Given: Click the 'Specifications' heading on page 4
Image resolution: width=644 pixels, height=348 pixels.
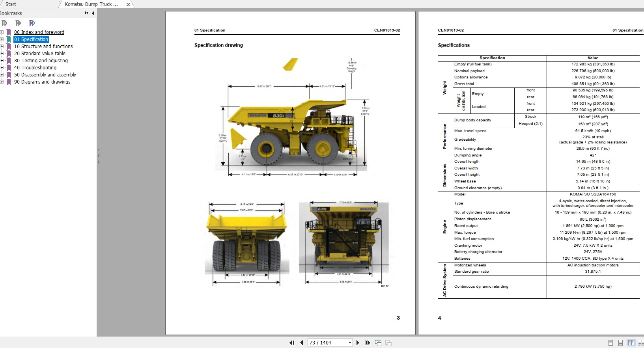Looking at the screenshot, I should coord(454,45).
